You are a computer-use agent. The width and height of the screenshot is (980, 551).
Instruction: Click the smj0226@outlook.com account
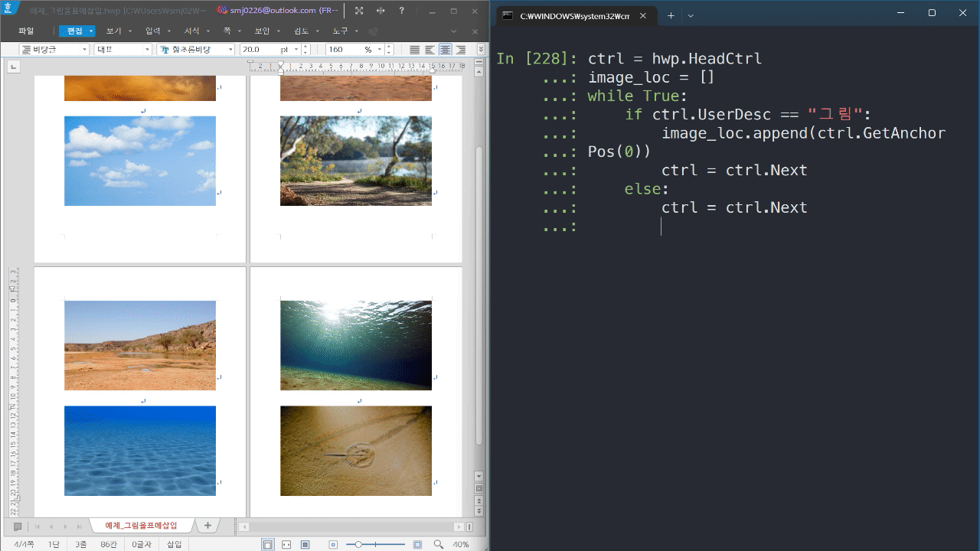coord(278,11)
